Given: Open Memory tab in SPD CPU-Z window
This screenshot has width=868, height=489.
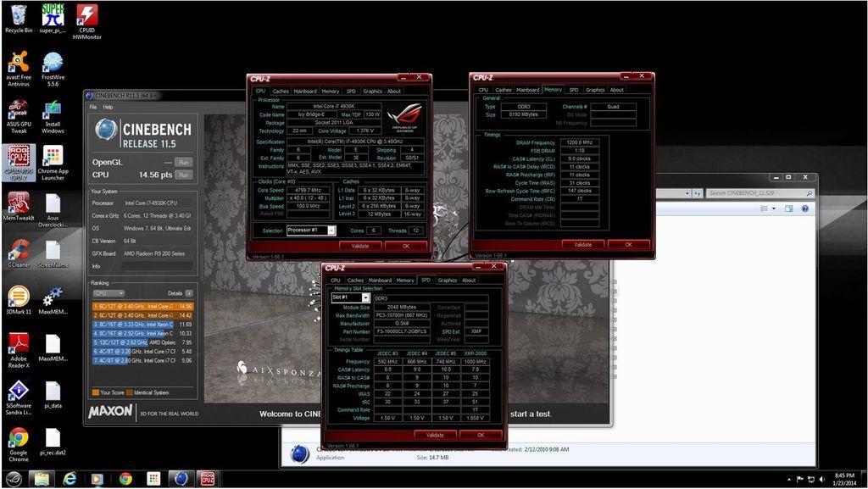Looking at the screenshot, I should tap(405, 280).
